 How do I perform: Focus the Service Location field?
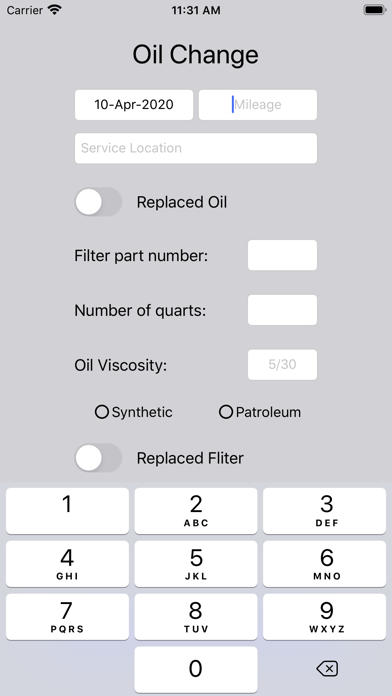point(196,148)
